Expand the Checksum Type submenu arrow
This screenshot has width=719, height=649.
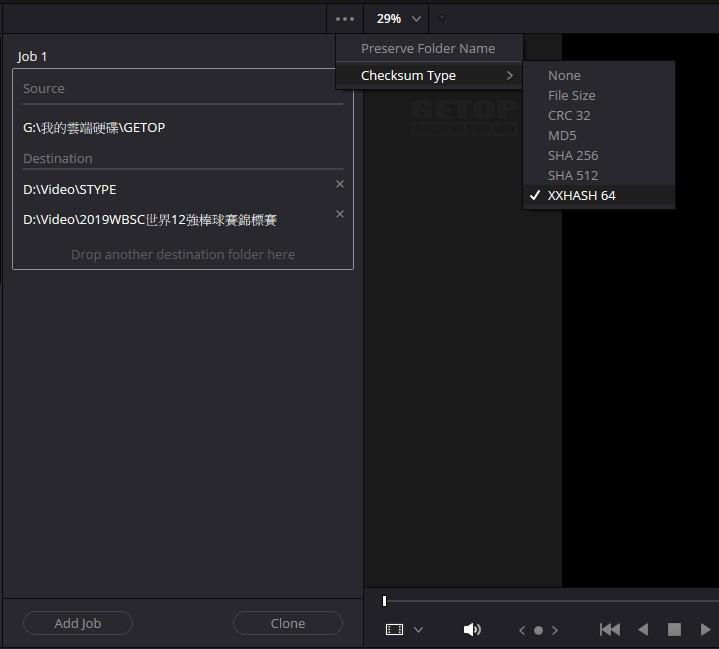tap(509, 76)
